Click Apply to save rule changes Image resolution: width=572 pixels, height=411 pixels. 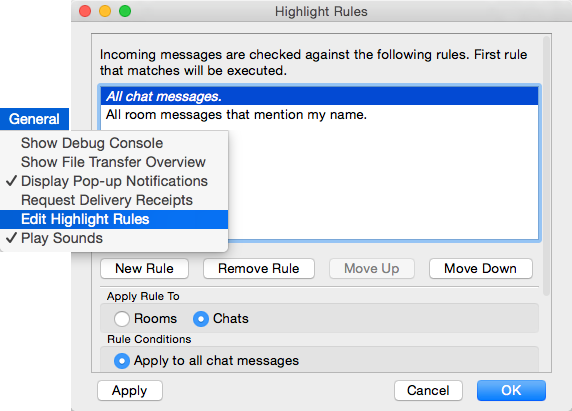coord(130,391)
